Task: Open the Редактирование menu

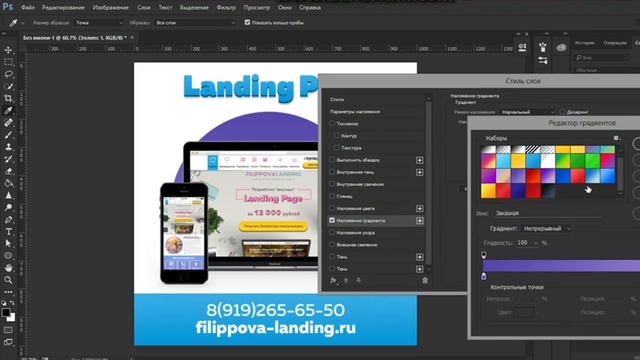Action: [x=63, y=7]
